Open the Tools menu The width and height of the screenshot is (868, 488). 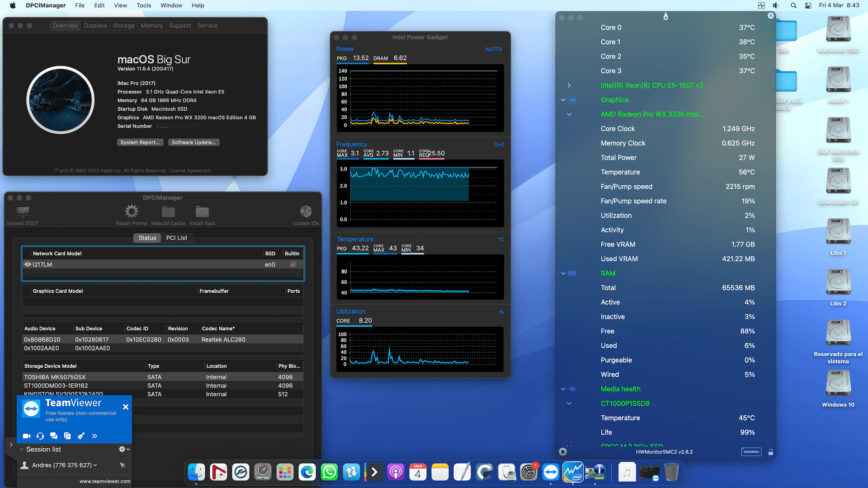(144, 5)
